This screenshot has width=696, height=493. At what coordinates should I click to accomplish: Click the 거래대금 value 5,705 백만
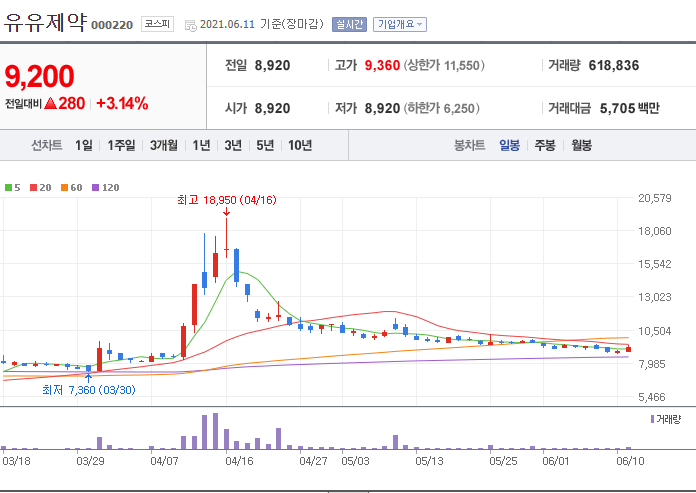(x=630, y=108)
